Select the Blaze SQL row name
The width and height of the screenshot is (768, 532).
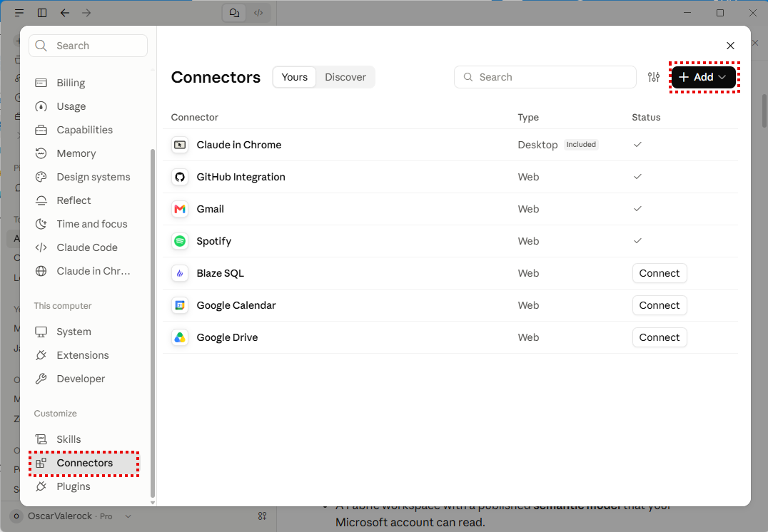click(220, 273)
